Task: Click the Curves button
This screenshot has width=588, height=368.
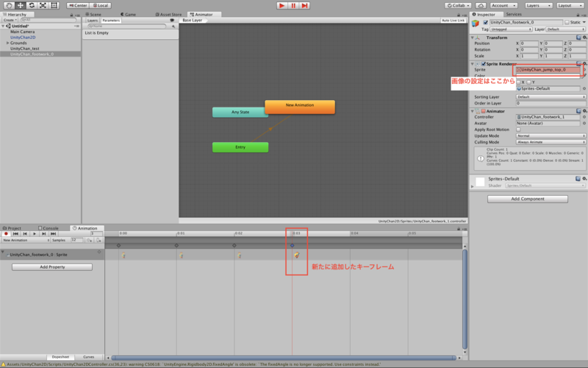Action: click(x=88, y=357)
